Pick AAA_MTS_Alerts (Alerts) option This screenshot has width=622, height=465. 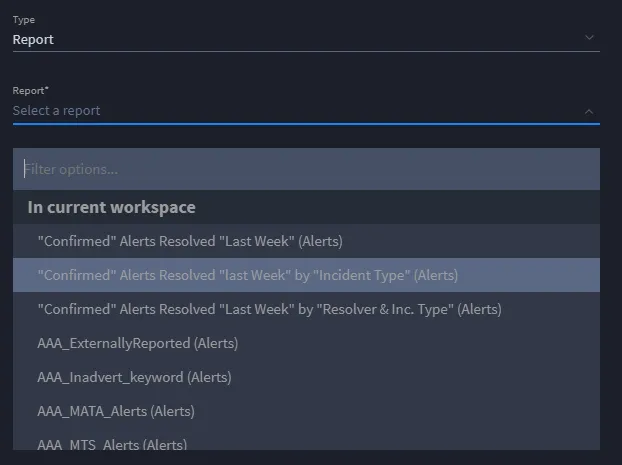click(306, 440)
